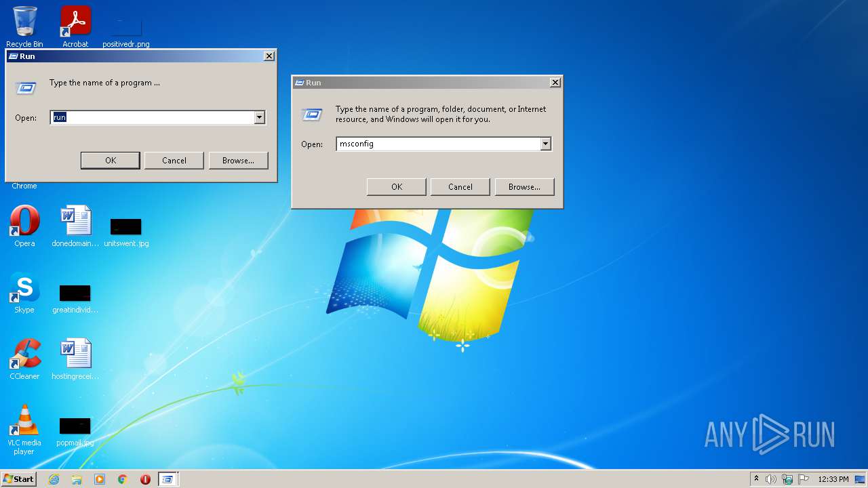Click Cancel in the msconfig Run dialog
Screen dimensions: 868x488
pyautogui.click(x=460, y=187)
